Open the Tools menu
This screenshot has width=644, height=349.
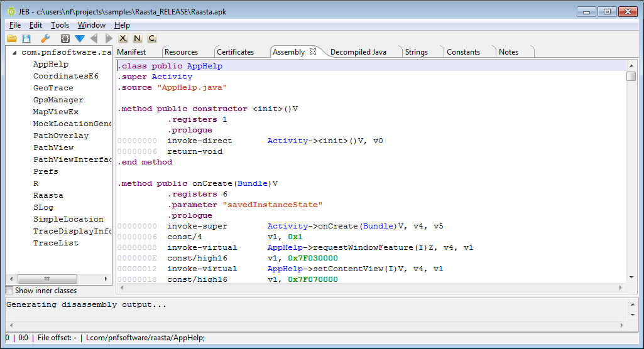[60, 25]
